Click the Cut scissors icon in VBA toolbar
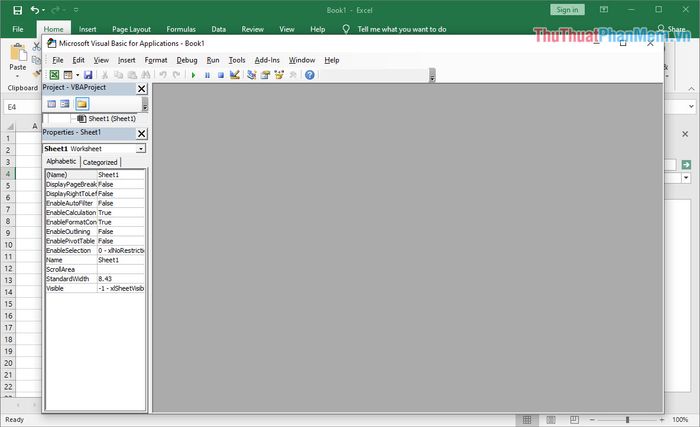Screen dimensions: 700x427 [x=105, y=75]
